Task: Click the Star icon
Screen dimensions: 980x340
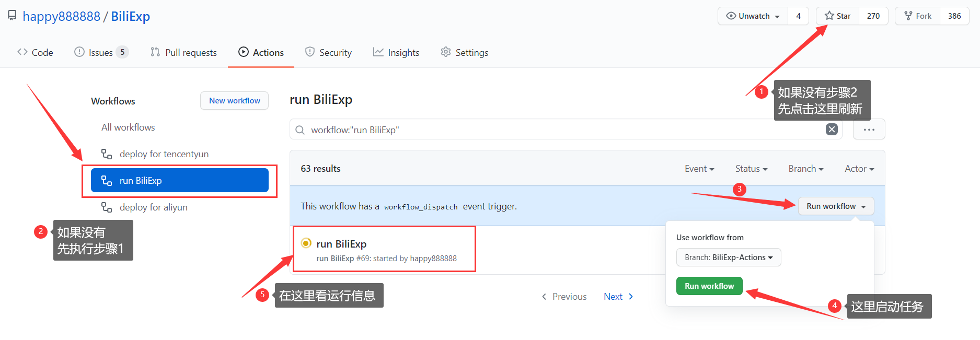Action: pos(829,16)
